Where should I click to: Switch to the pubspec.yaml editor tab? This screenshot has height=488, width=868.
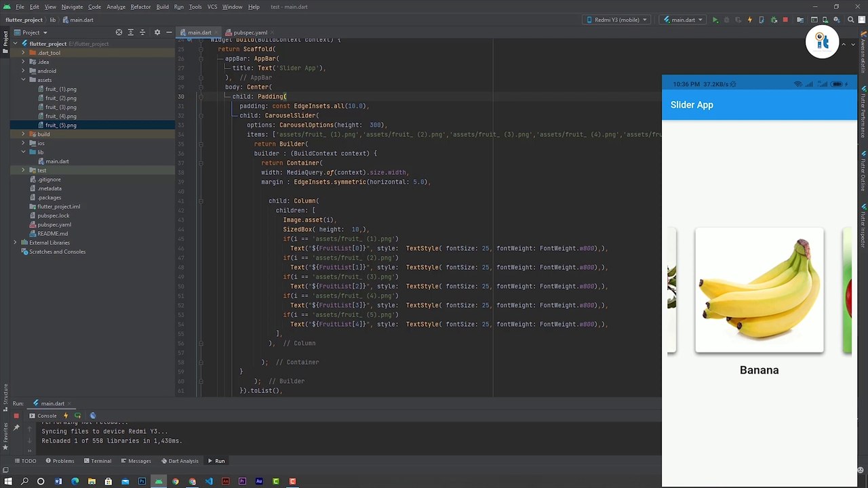click(250, 33)
